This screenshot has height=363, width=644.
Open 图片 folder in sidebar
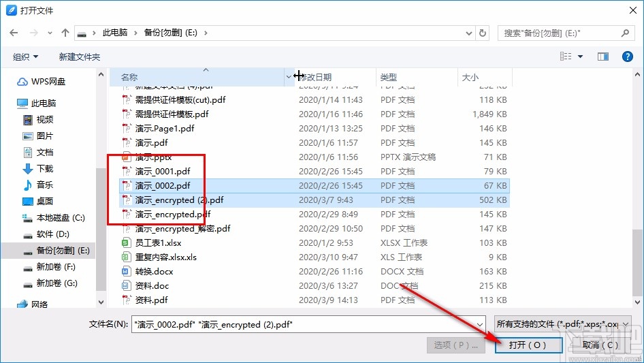coord(38,136)
